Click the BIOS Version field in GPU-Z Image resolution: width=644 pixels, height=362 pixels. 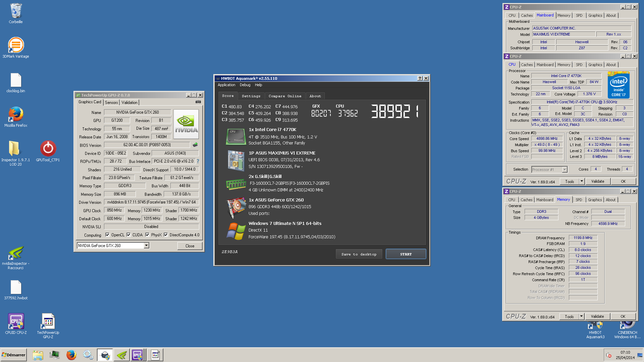[x=147, y=145]
